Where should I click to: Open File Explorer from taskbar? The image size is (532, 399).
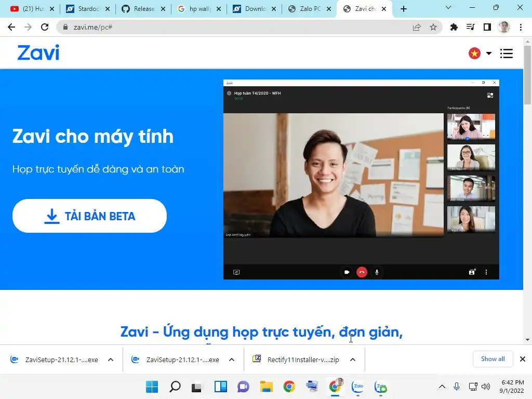pos(267,387)
